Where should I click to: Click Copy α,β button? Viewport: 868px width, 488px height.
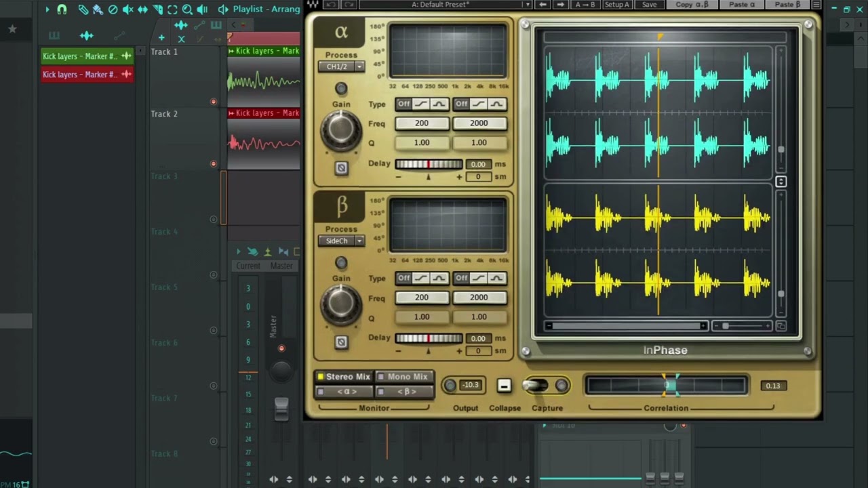point(692,4)
